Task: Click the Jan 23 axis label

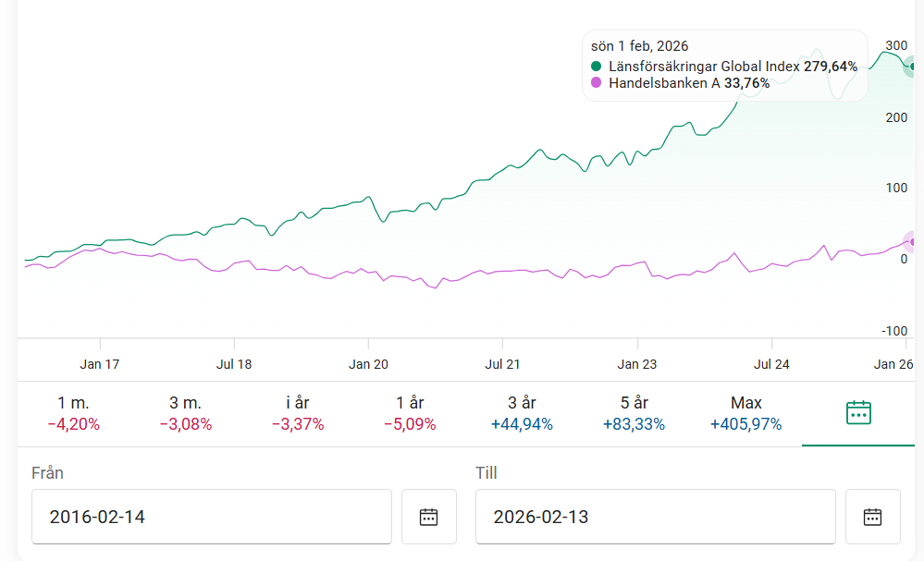Action: coord(637,364)
